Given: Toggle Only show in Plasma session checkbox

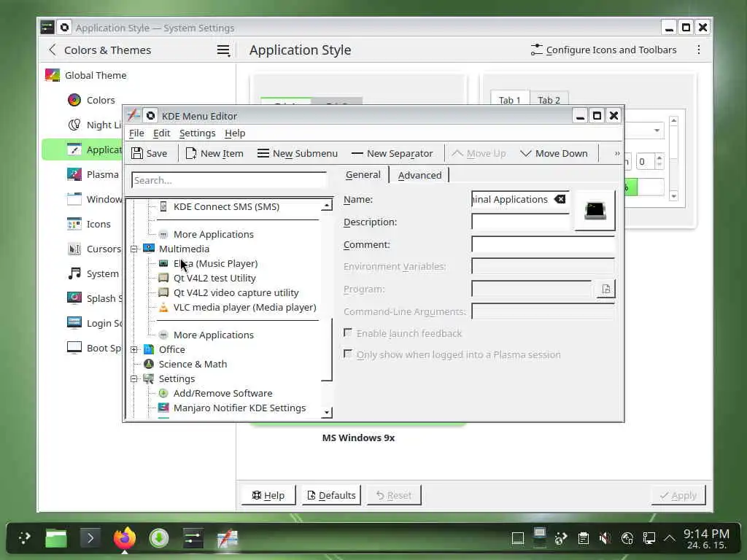Looking at the screenshot, I should tap(348, 354).
